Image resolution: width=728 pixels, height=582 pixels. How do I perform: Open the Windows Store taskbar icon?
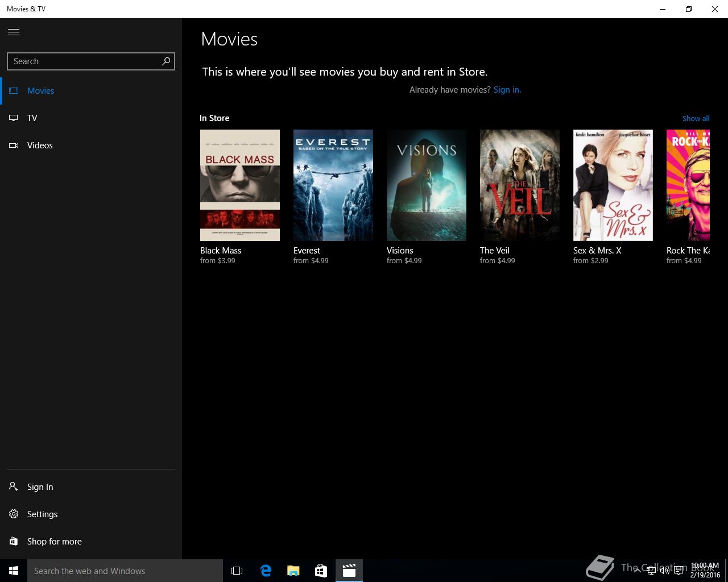click(321, 571)
